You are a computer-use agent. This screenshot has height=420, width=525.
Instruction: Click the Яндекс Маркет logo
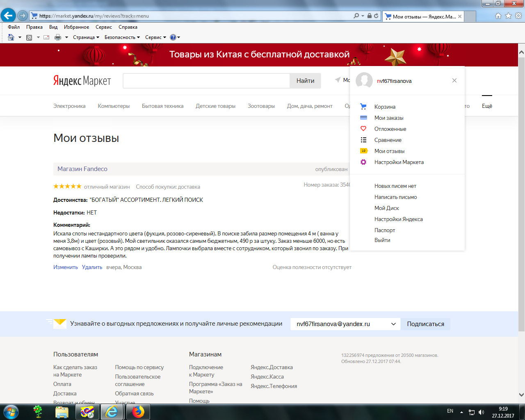point(82,80)
